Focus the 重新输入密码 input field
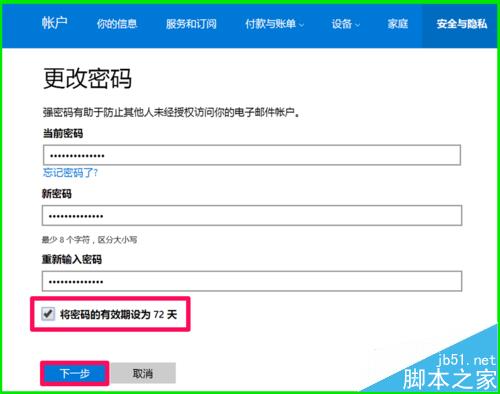The image size is (500, 394). tap(252, 281)
